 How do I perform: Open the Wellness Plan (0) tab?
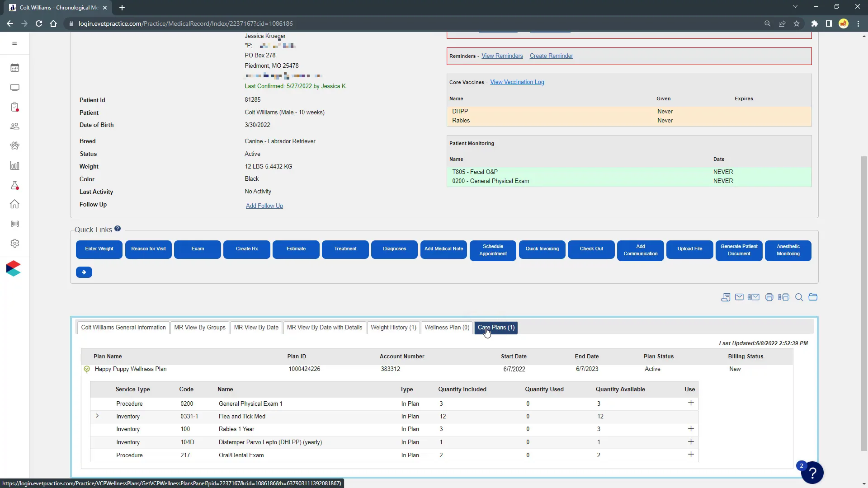447,328
